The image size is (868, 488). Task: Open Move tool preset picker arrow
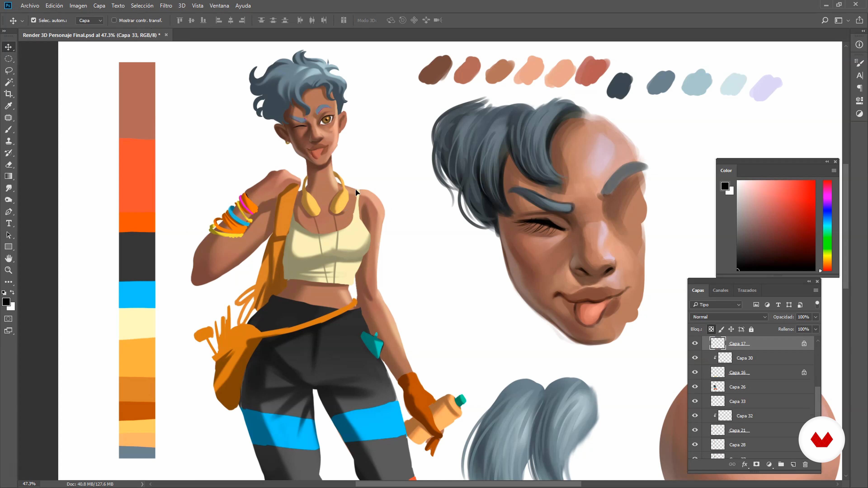[x=22, y=21]
